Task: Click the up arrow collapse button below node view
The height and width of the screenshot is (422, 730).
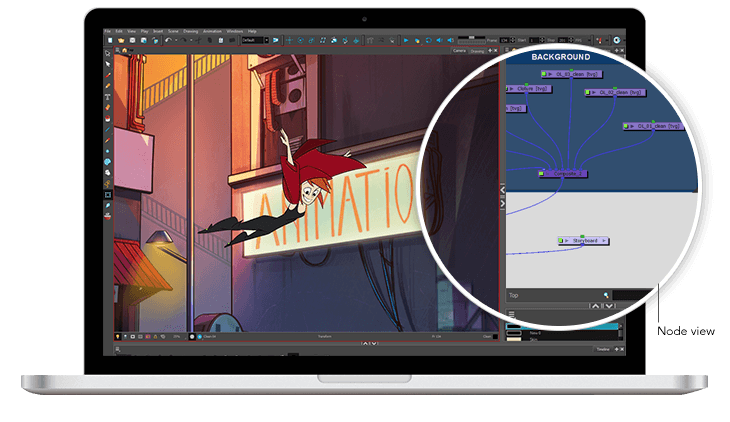Action: pyautogui.click(x=595, y=306)
